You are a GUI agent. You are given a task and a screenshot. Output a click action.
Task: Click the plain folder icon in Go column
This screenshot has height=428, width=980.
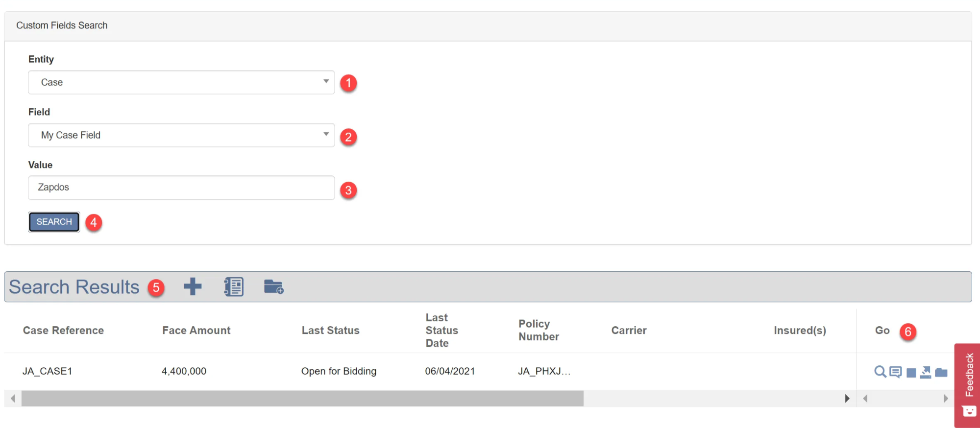point(941,373)
